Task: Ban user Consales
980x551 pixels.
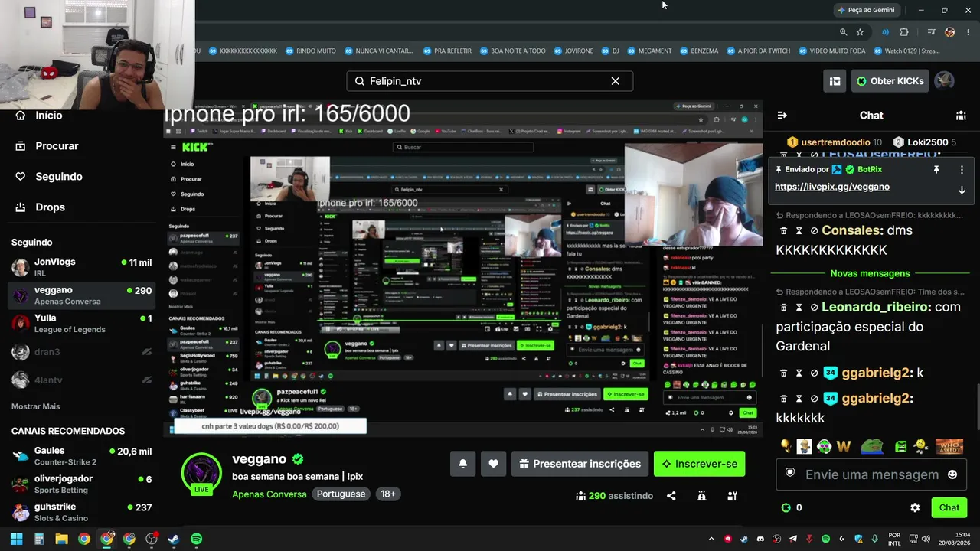Action: [x=814, y=230]
